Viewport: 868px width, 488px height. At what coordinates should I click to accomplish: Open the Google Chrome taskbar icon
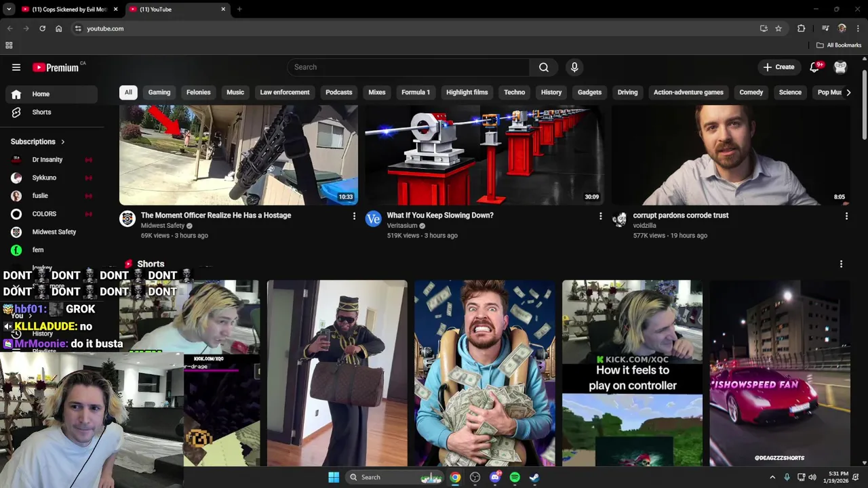(x=455, y=477)
